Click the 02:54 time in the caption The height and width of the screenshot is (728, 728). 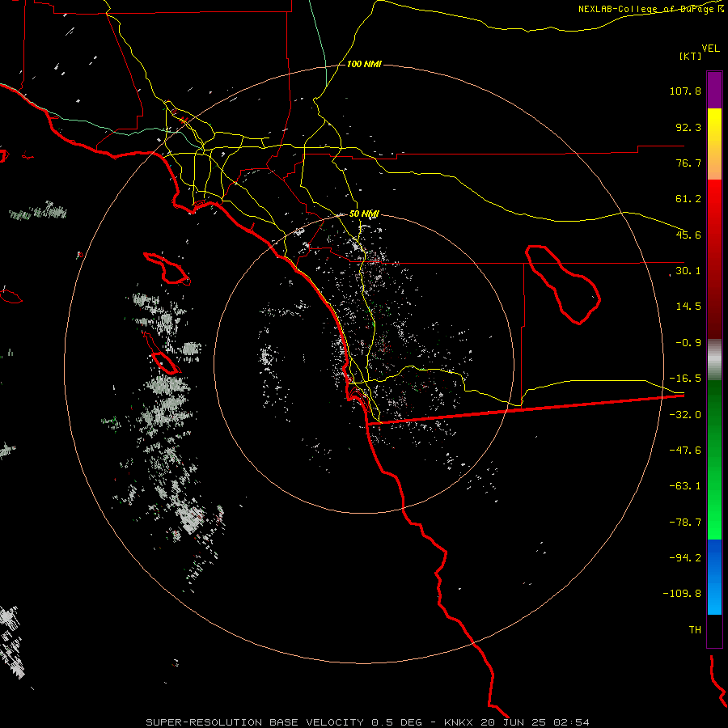click(x=572, y=722)
